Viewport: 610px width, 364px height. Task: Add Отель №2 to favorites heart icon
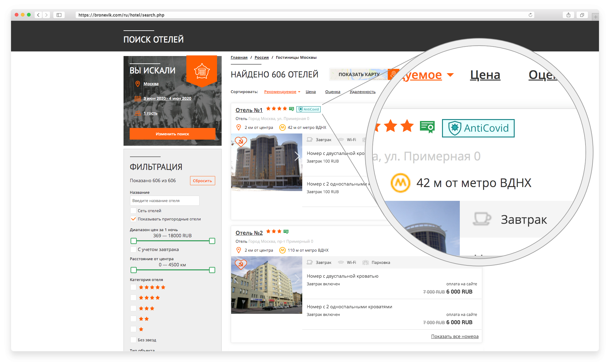[241, 265]
